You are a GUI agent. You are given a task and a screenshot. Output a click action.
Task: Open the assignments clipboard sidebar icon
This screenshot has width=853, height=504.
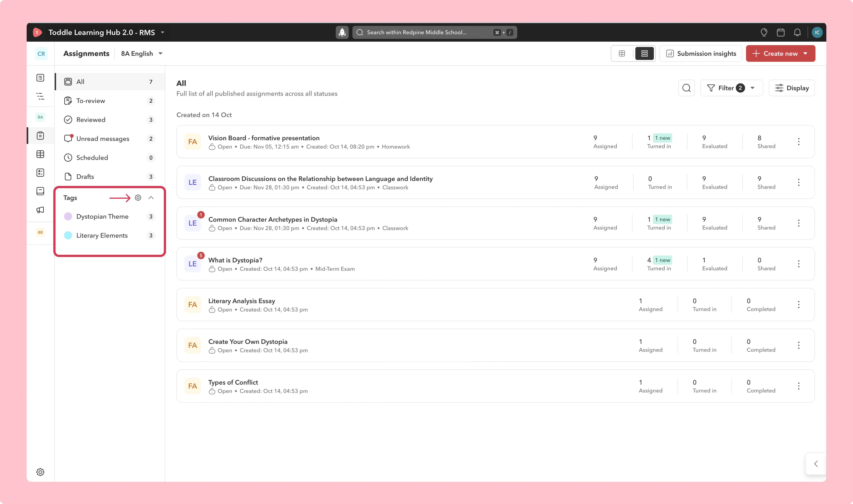pyautogui.click(x=40, y=136)
